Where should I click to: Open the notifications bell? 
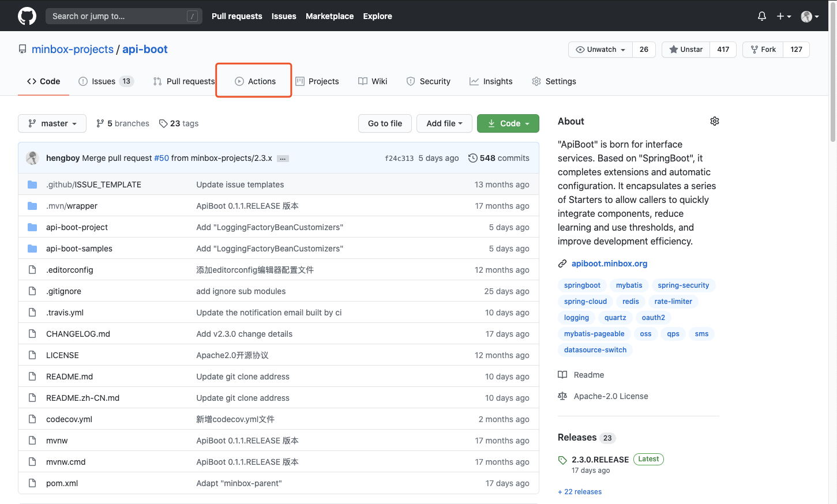point(762,16)
